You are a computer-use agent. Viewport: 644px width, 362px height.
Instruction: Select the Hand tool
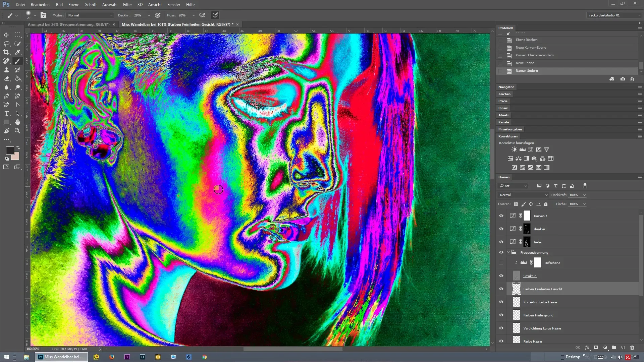tap(17, 122)
